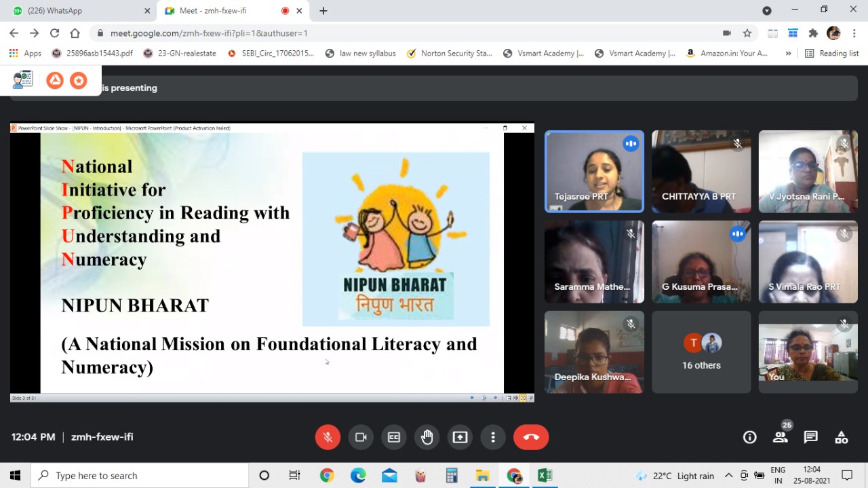Open Chrome profile avatar

(x=834, y=33)
